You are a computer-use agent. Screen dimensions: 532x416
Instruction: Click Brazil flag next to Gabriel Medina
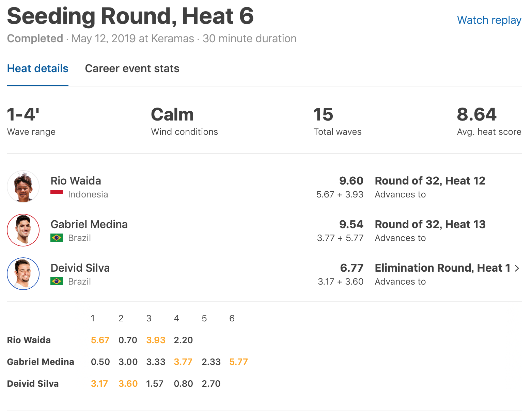tap(57, 238)
